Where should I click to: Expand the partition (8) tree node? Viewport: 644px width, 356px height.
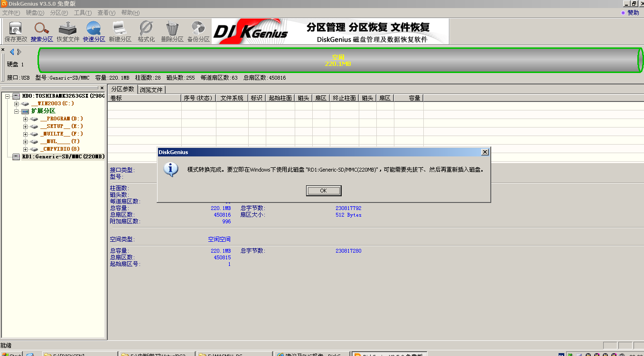[26, 149]
